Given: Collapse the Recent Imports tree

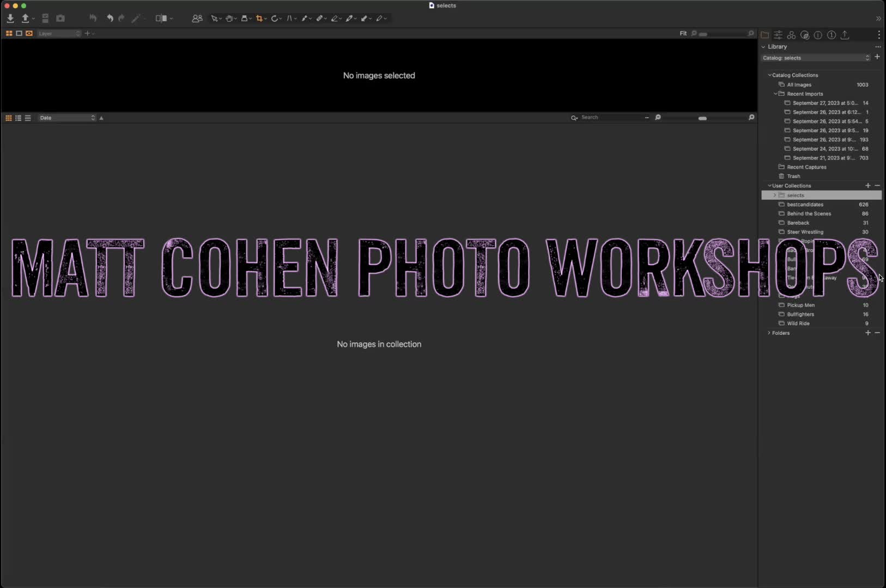Looking at the screenshot, I should click(775, 94).
